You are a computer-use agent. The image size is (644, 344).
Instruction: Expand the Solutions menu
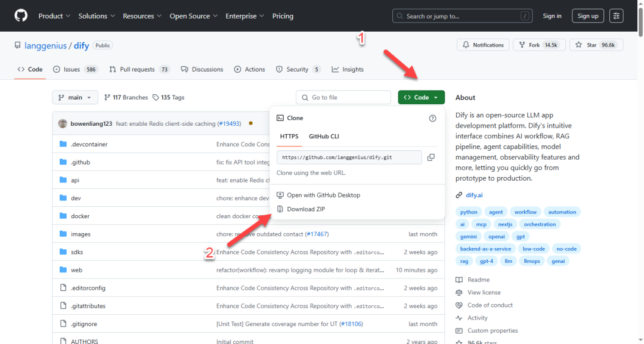[x=97, y=16]
